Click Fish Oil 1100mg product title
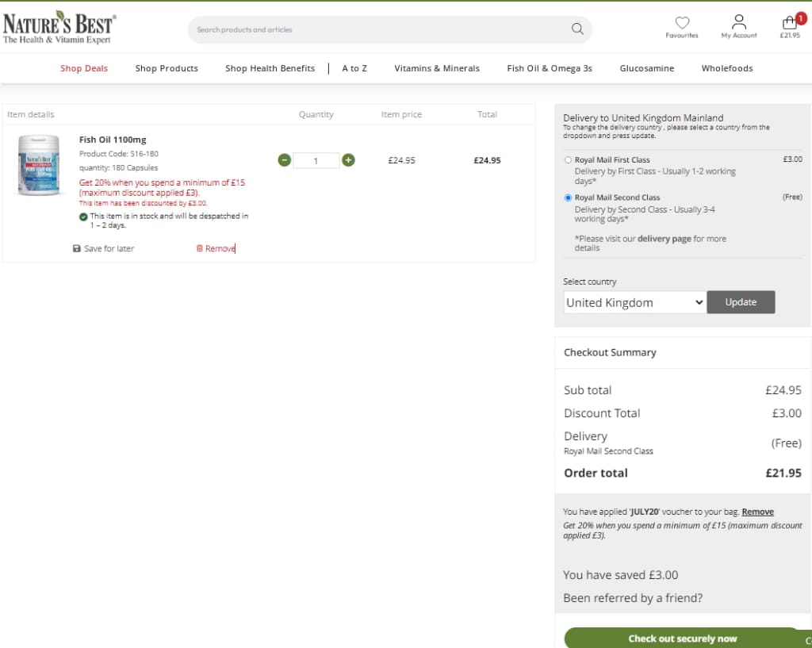812x648 pixels. point(113,140)
